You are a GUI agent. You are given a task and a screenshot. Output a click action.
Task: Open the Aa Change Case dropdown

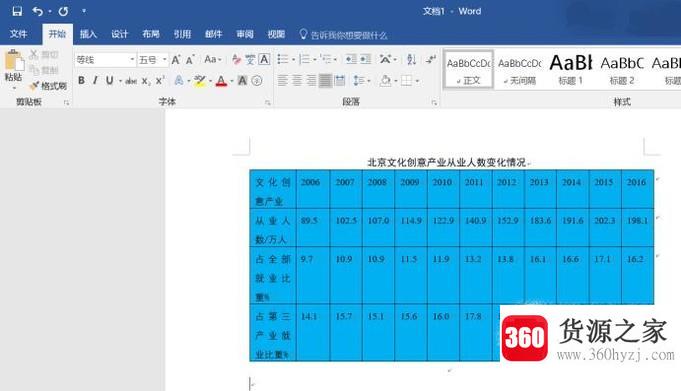pos(213,59)
